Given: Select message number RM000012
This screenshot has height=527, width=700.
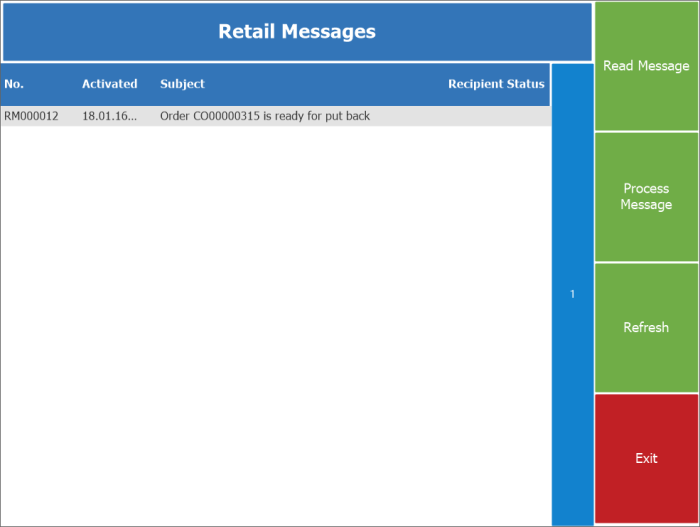Looking at the screenshot, I should [x=32, y=116].
